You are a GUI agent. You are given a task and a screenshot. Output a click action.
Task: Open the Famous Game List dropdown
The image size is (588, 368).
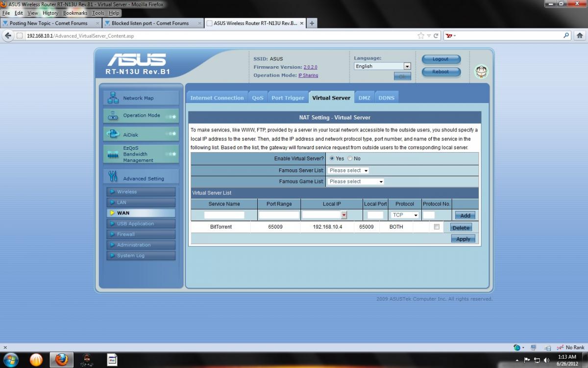[355, 181]
